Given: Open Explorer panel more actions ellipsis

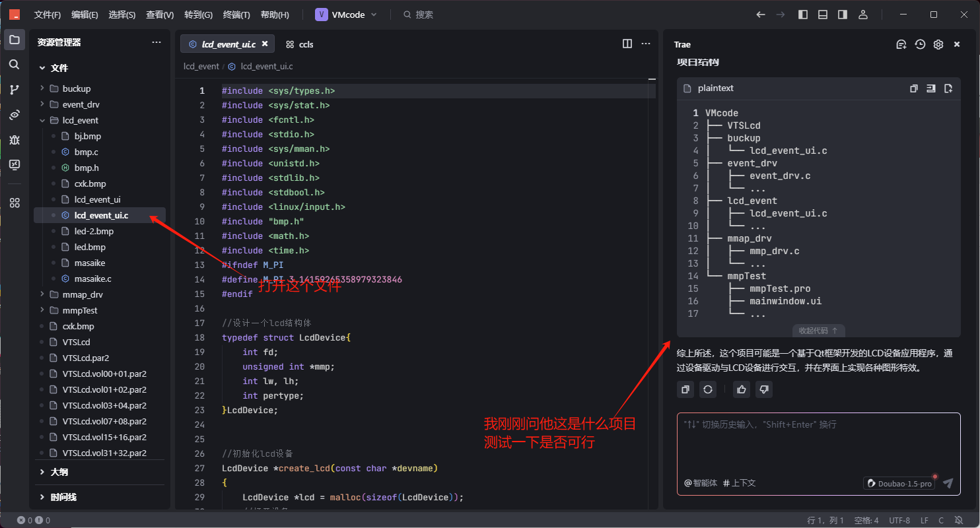Looking at the screenshot, I should tap(157, 42).
